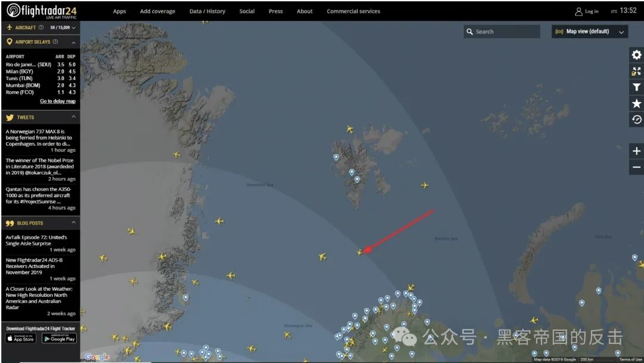Collapse the Tweets panel
The height and width of the screenshot is (363, 644).
click(73, 117)
